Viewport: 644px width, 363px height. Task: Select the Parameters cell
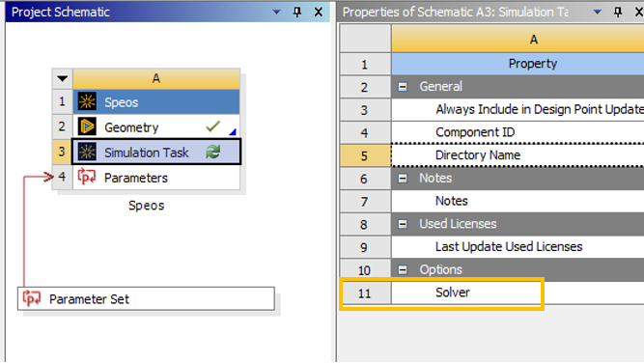(x=156, y=178)
